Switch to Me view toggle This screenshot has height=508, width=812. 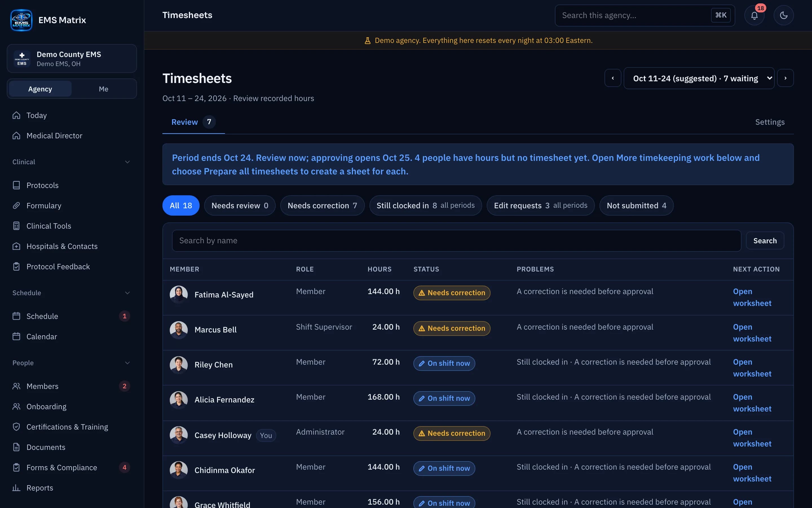click(x=103, y=89)
